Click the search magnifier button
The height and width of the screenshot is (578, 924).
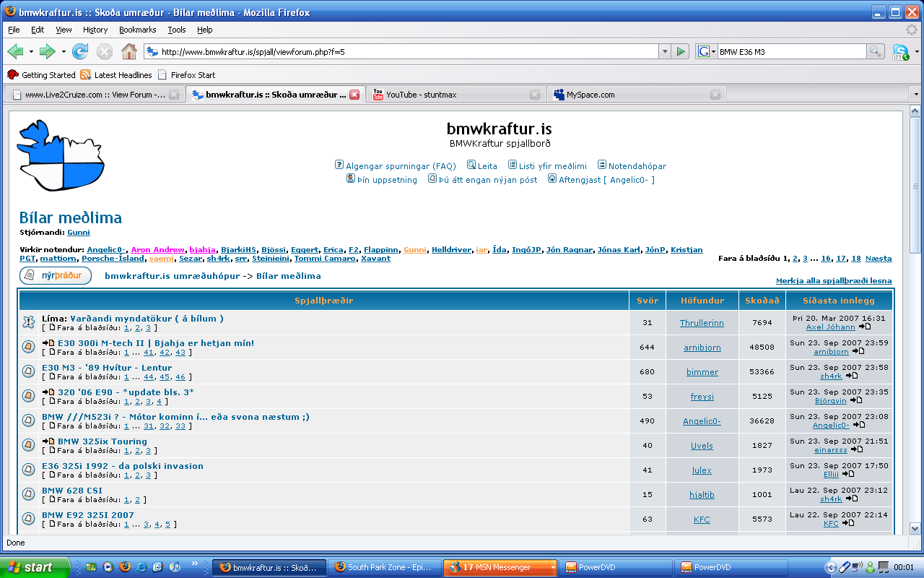tap(875, 51)
